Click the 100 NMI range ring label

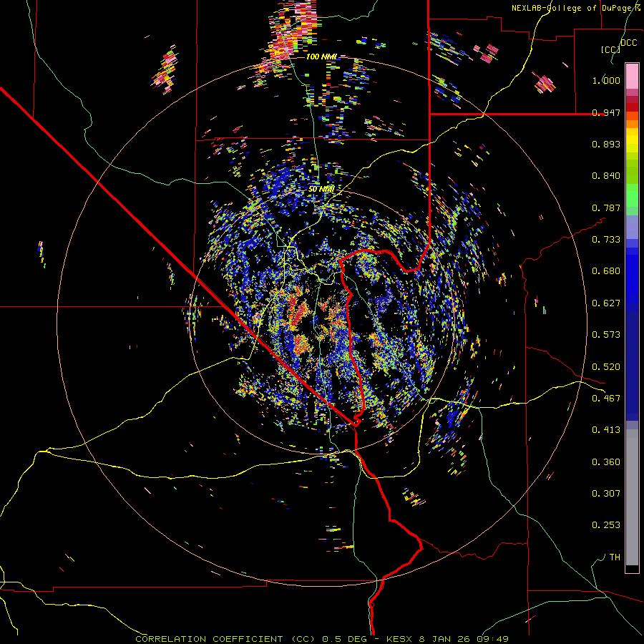321,57
